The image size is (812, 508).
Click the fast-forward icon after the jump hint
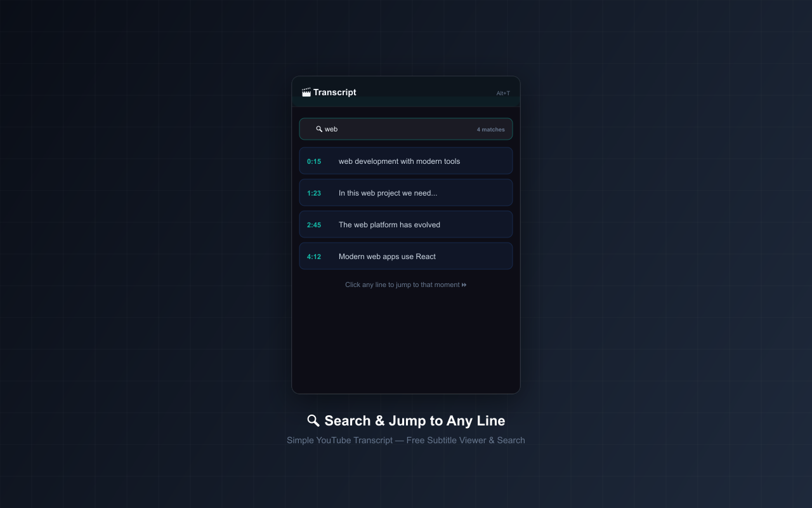point(464,284)
